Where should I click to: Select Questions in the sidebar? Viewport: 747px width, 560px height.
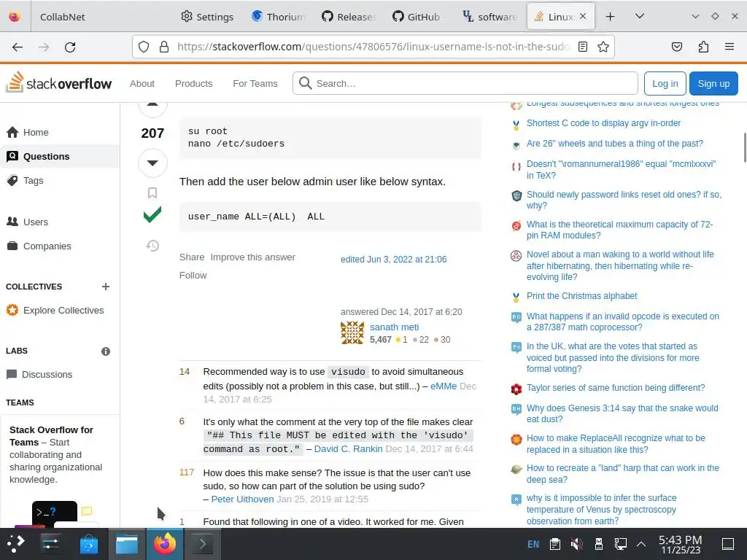[46, 157]
